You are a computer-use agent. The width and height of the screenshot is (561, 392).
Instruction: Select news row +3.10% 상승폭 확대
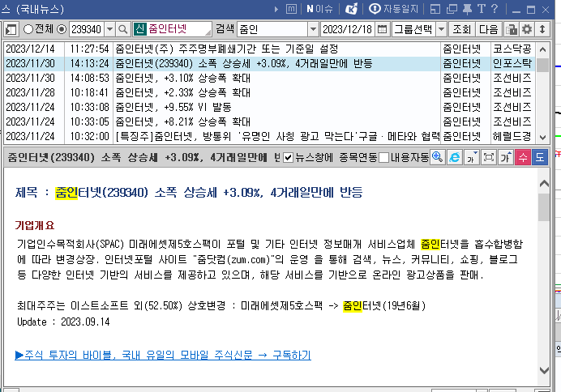click(270, 79)
